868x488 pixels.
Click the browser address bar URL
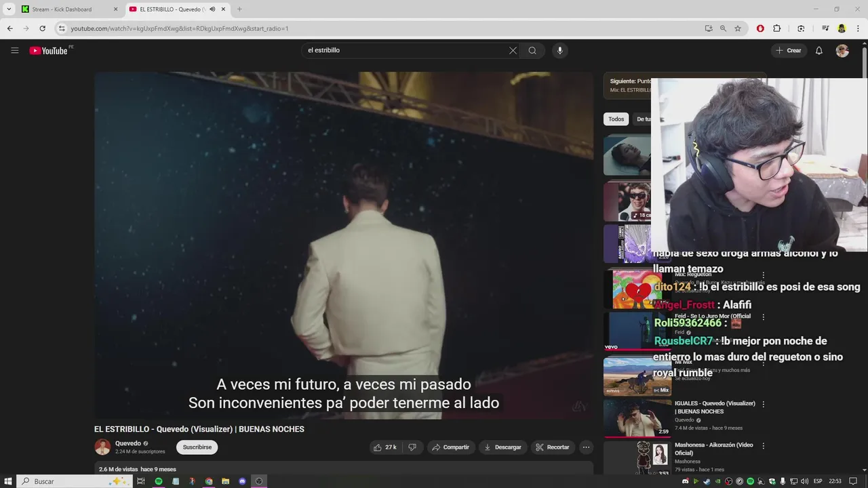coord(180,28)
